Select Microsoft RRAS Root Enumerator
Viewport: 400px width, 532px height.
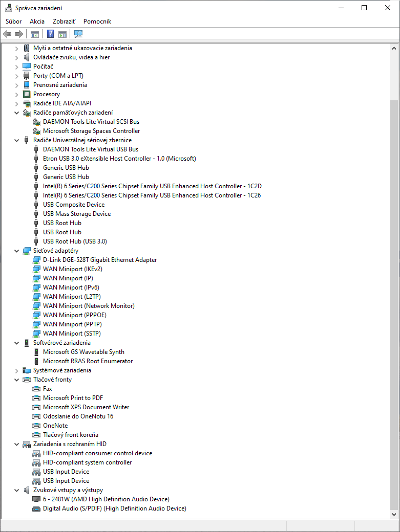[x=88, y=361]
